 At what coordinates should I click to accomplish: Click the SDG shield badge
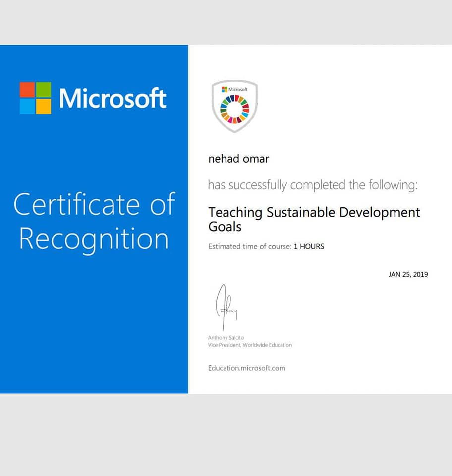point(234,106)
